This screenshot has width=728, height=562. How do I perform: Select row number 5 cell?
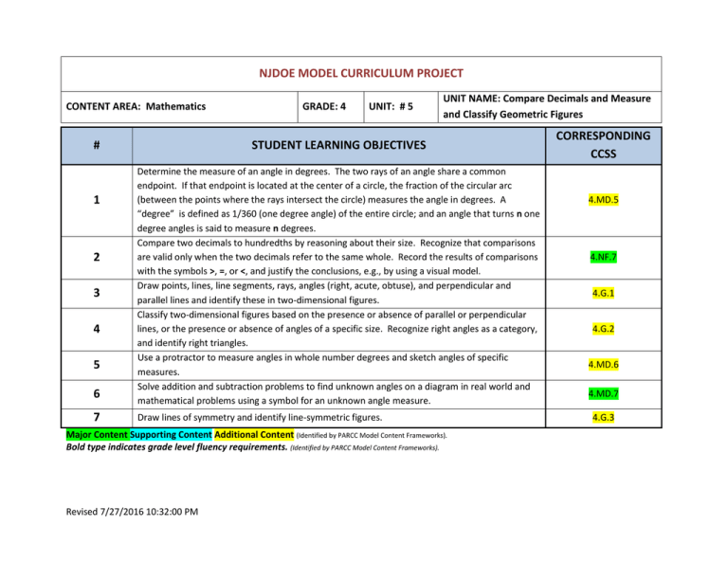(97, 365)
